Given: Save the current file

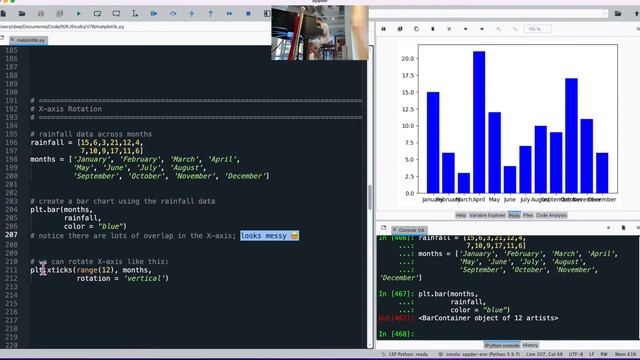Looking at the screenshot, I should coord(41,14).
